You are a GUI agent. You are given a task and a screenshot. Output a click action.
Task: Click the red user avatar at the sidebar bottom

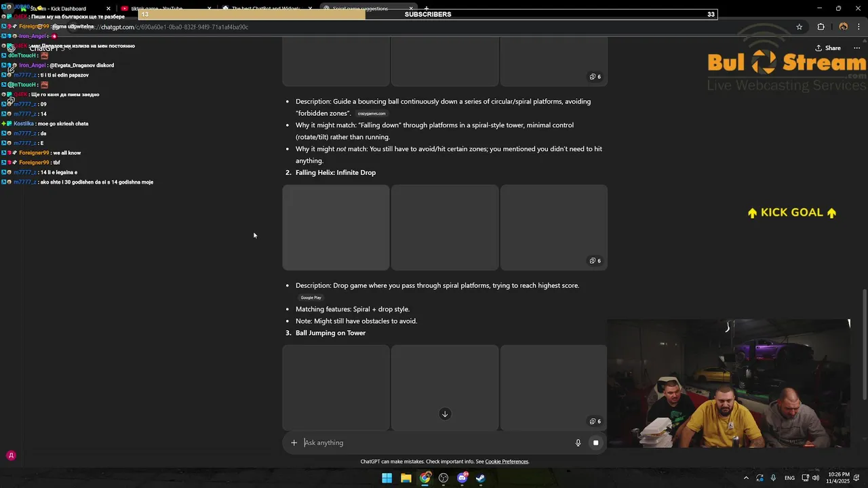point(11,455)
